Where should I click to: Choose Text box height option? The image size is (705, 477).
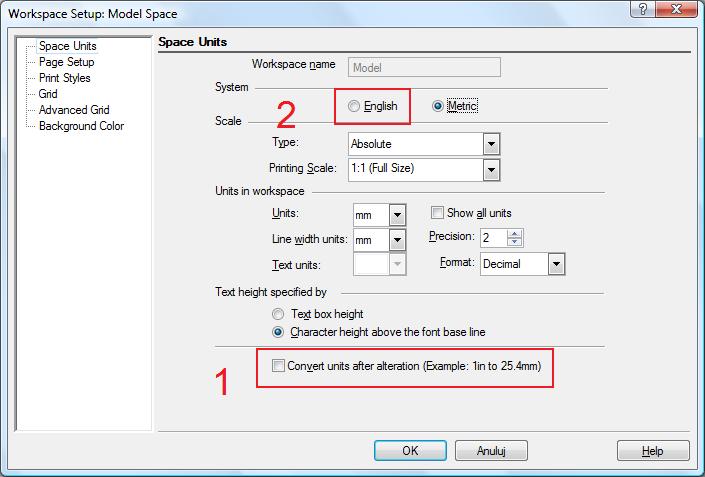point(278,314)
